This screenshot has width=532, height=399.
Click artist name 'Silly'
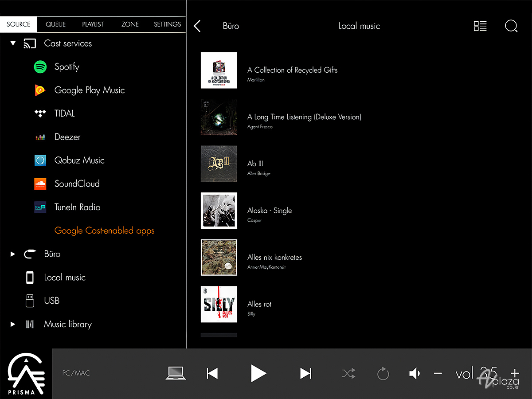tap(251, 314)
